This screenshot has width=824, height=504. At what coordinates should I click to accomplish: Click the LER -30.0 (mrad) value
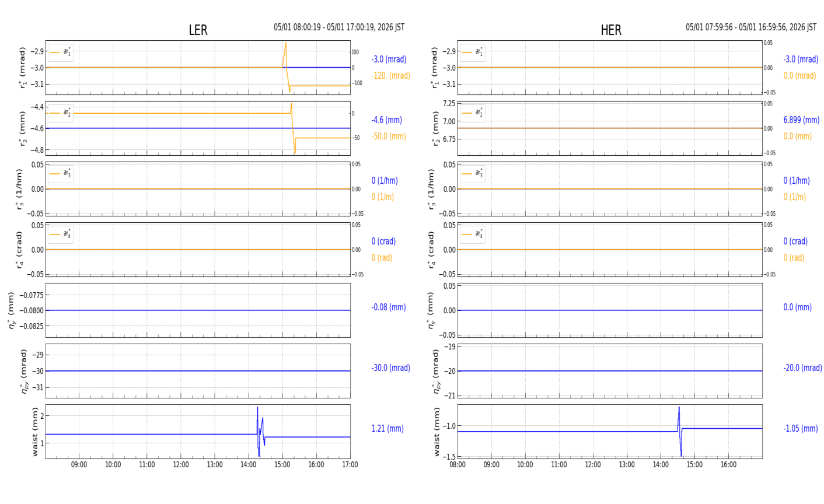(390, 367)
